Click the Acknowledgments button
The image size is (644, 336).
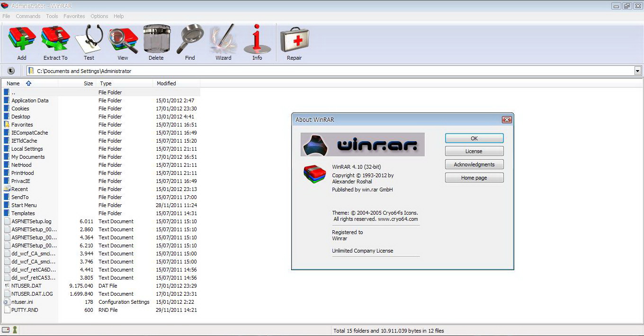pos(474,164)
